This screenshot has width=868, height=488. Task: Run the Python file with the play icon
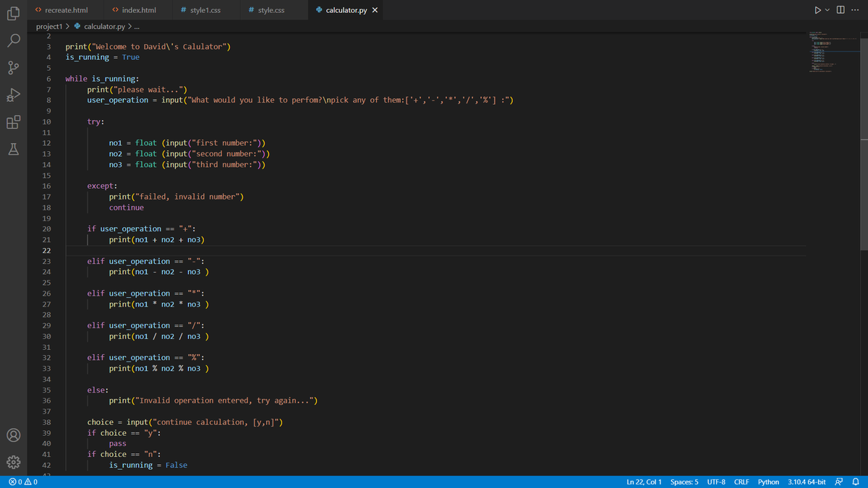(817, 10)
